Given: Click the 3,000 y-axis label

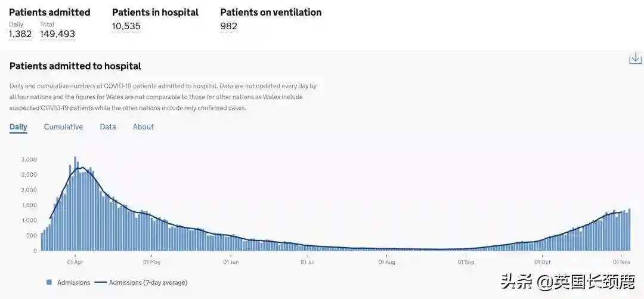Looking at the screenshot, I should coord(29,159).
